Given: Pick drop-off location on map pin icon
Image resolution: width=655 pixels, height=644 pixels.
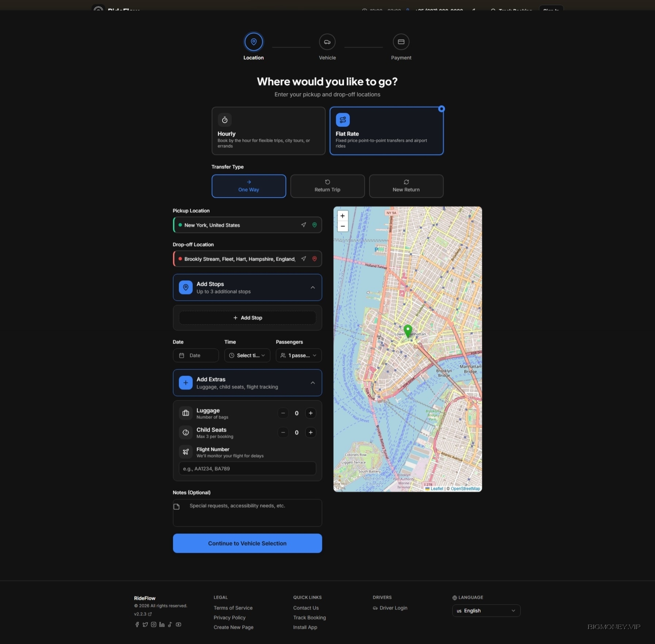Looking at the screenshot, I should click(x=314, y=259).
